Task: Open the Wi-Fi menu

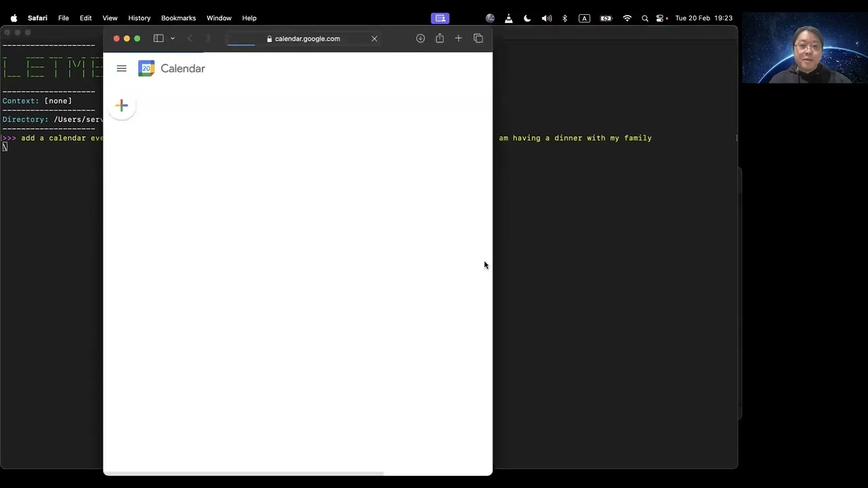Action: tap(627, 18)
